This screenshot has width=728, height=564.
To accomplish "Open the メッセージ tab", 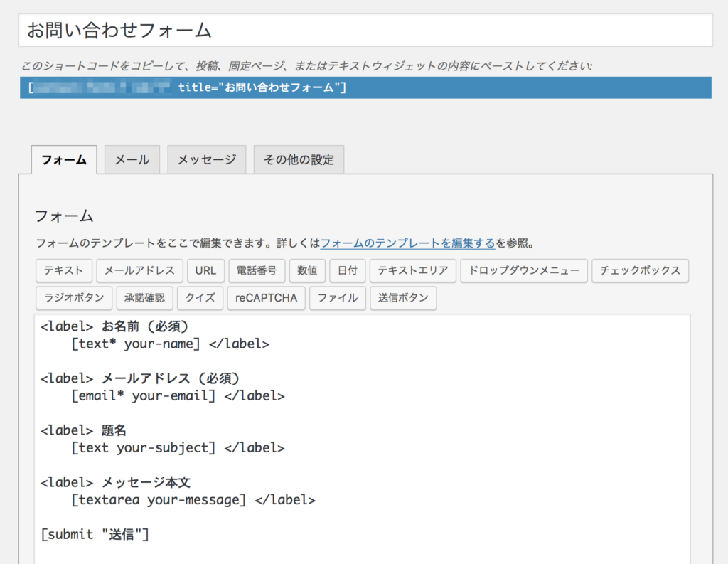I will coord(207,160).
